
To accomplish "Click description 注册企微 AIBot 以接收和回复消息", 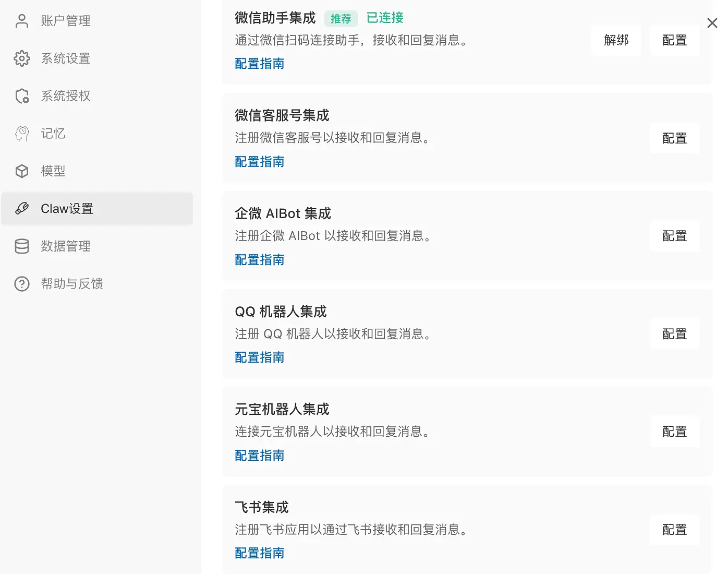I will click(x=334, y=236).
